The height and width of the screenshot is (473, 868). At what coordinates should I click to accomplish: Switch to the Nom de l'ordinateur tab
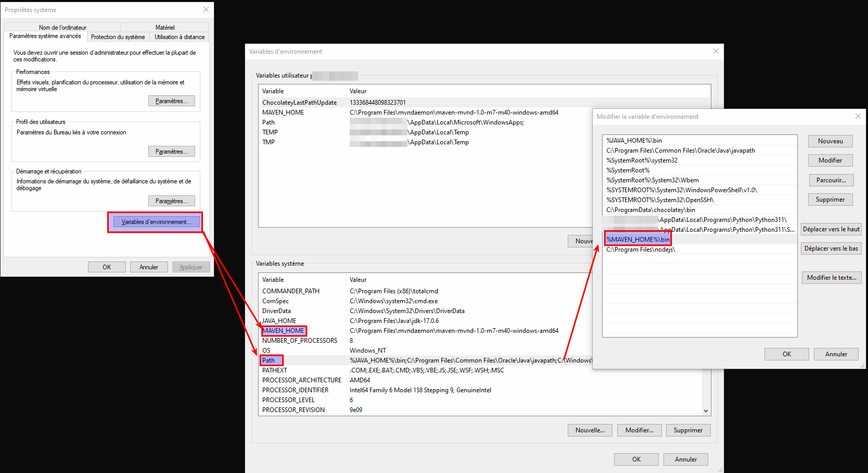(62, 27)
